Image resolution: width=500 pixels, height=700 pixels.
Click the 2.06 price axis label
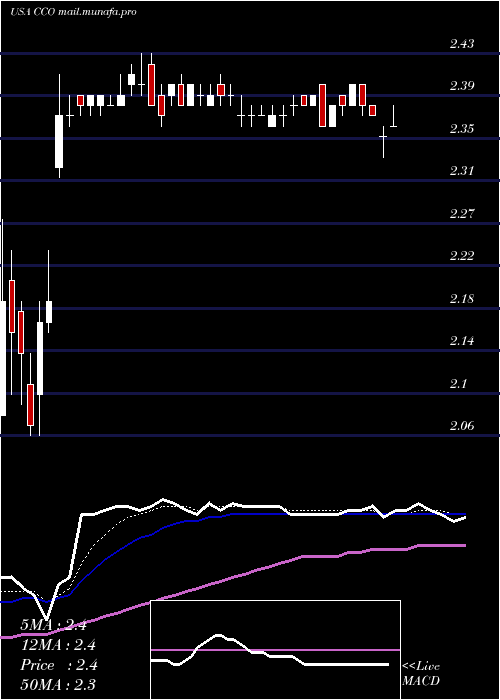462,426
